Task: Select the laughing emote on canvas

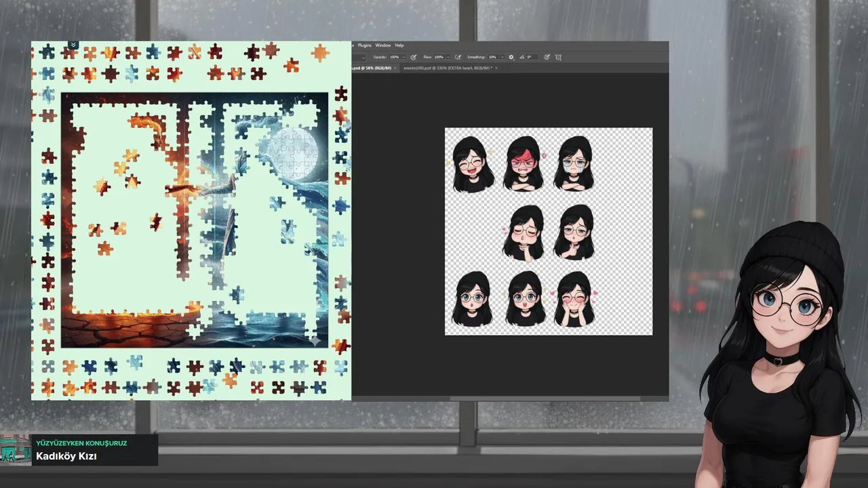Action: [x=472, y=164]
